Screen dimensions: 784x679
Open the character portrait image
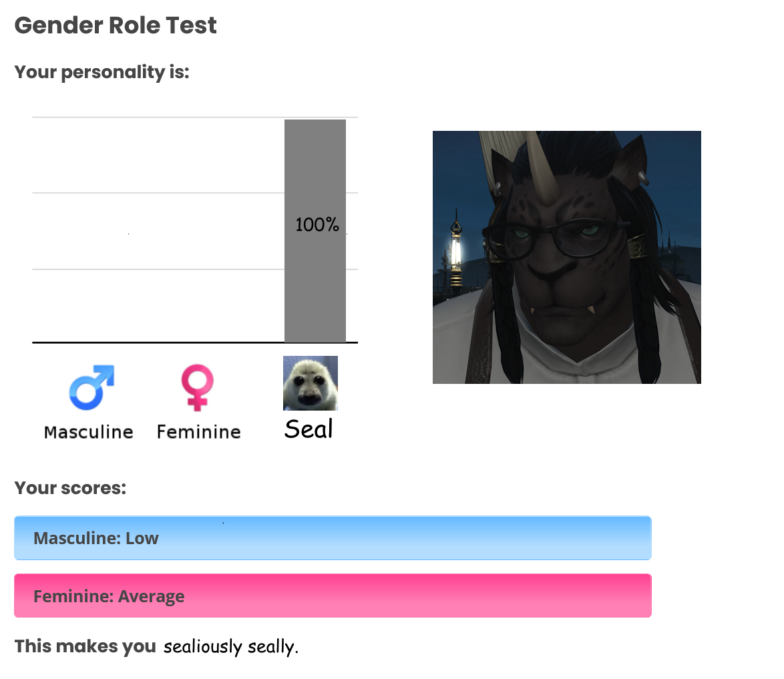[566, 258]
